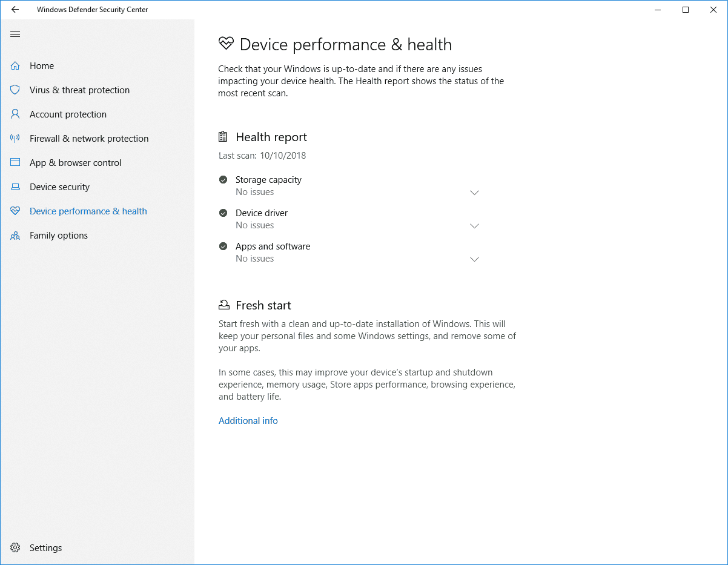Click the Health report clipboard icon
The image size is (728, 565).
click(x=223, y=137)
